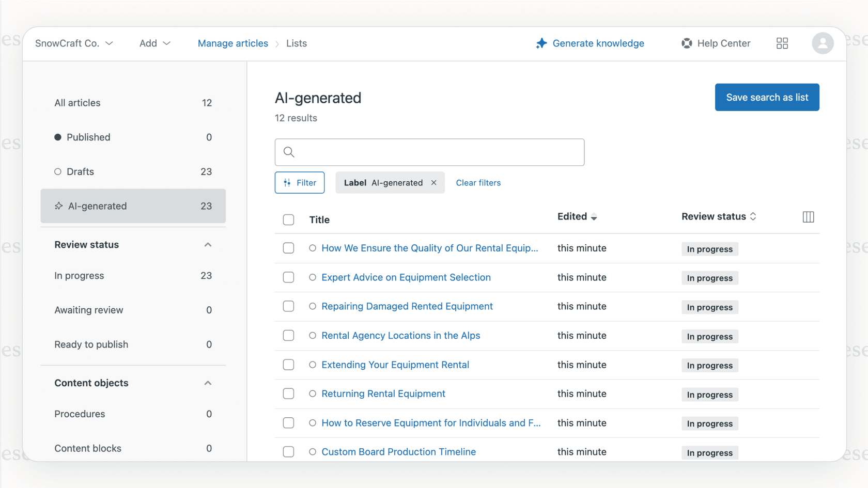
Task: Collapse the Content objects section
Action: tap(208, 383)
